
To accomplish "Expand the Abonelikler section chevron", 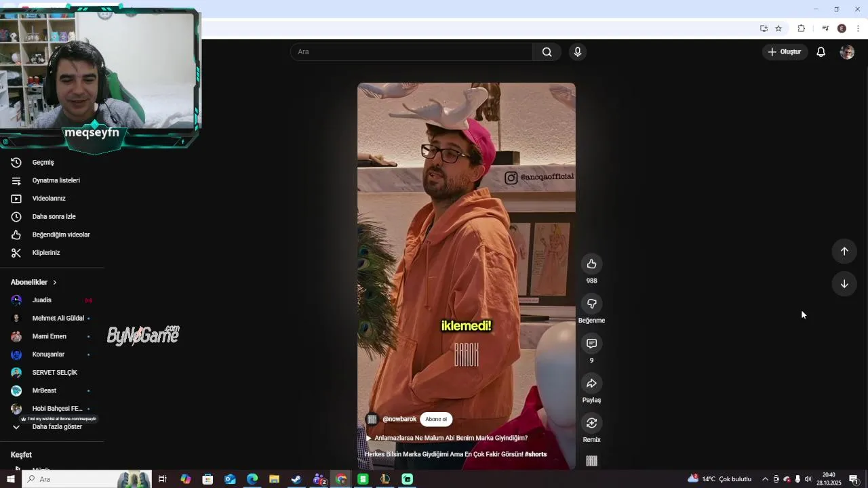I will pyautogui.click(x=55, y=282).
